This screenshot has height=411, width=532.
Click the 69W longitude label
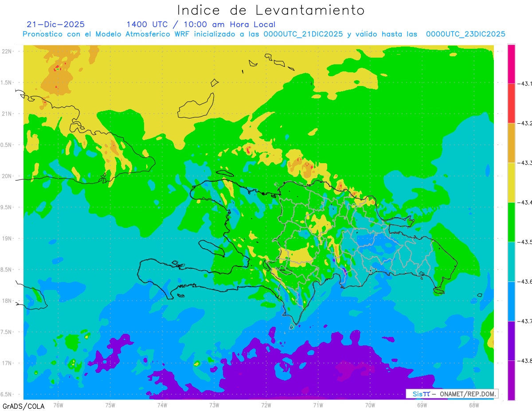pyautogui.click(x=422, y=405)
